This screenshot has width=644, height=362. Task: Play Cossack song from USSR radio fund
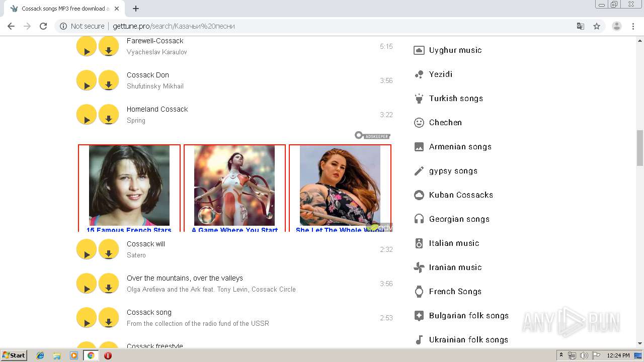tap(87, 318)
